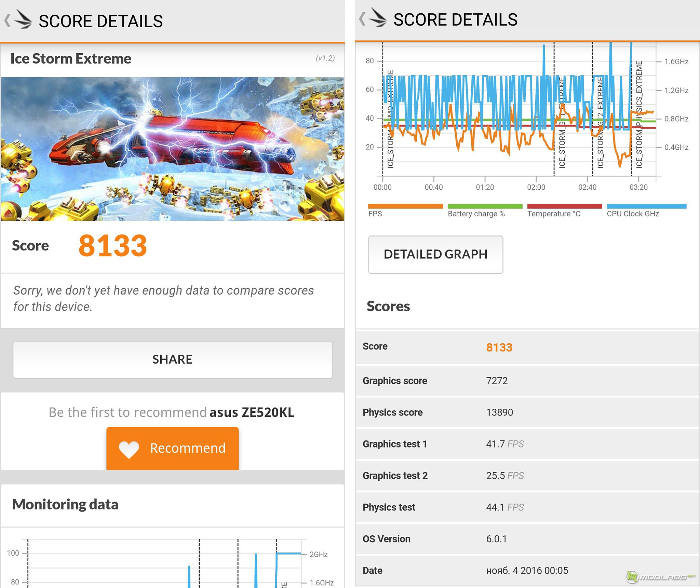
Task: Click the '1.6GHz' axis label on right graph
Action: click(x=676, y=61)
